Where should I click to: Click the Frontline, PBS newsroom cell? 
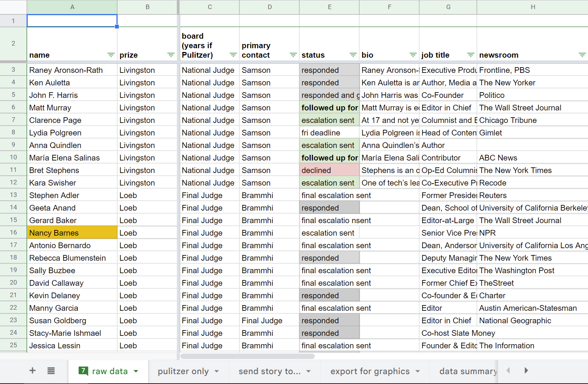(533, 70)
